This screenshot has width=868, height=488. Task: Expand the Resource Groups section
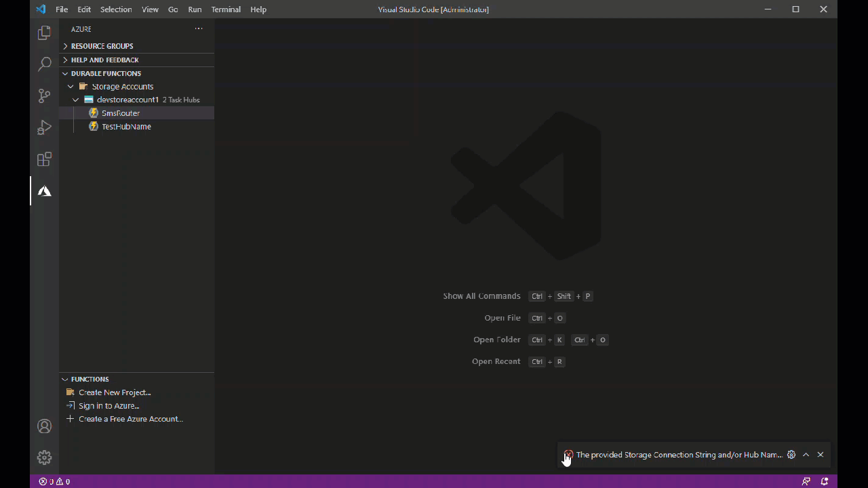pyautogui.click(x=66, y=46)
